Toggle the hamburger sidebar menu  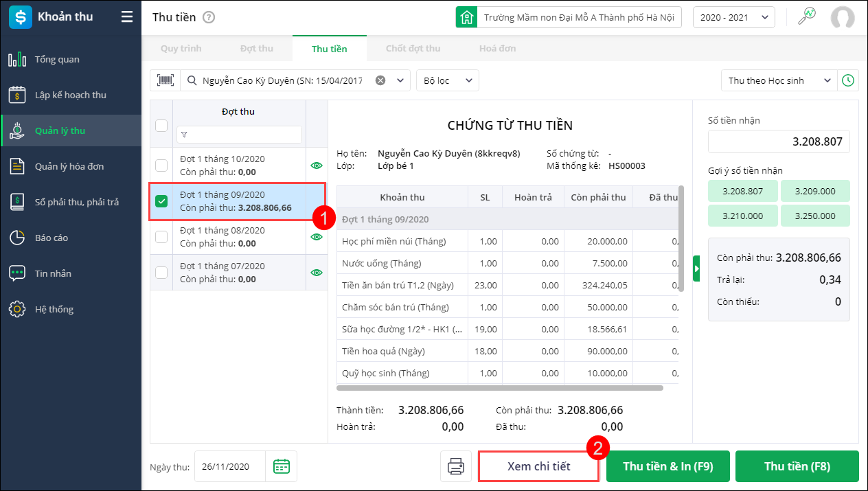click(x=127, y=17)
